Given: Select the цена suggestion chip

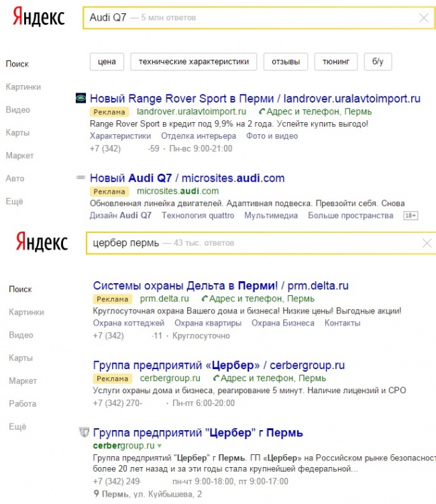Looking at the screenshot, I should [x=107, y=61].
